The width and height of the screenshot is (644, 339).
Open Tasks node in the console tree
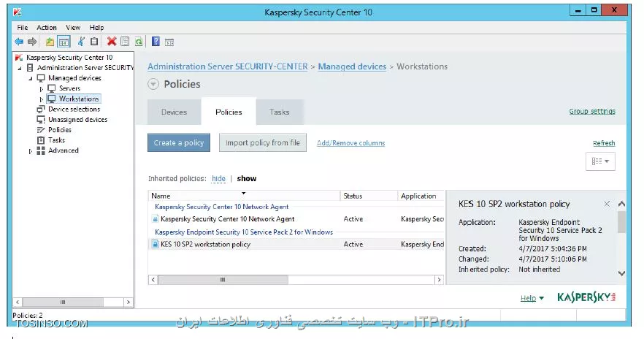(x=56, y=140)
